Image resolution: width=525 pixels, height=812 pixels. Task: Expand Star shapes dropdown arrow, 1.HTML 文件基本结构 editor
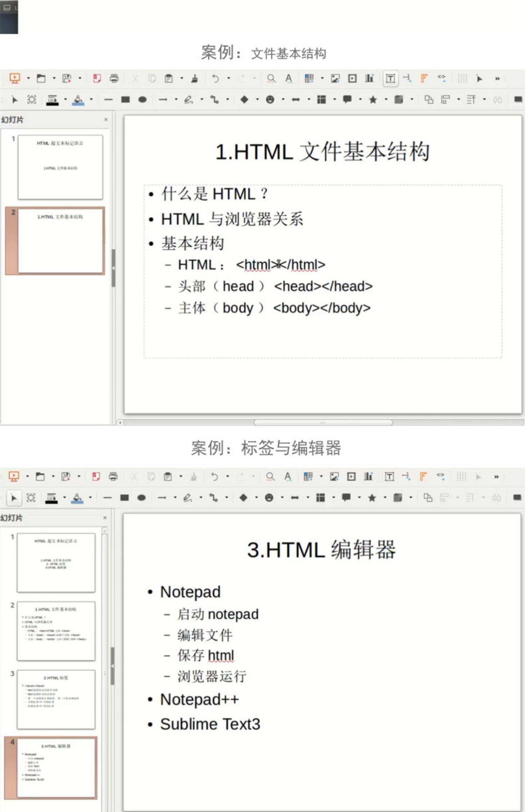[x=386, y=100]
